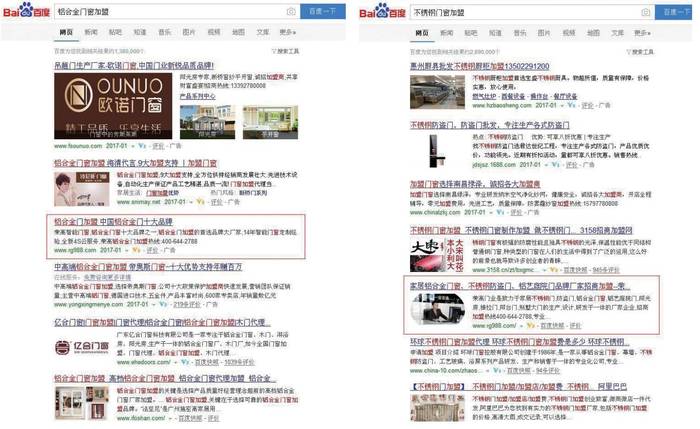Click the window interior thumbnail beside the OUNUO banner
Image resolution: width=700 pixels, height=429 pixels.
[270, 122]
